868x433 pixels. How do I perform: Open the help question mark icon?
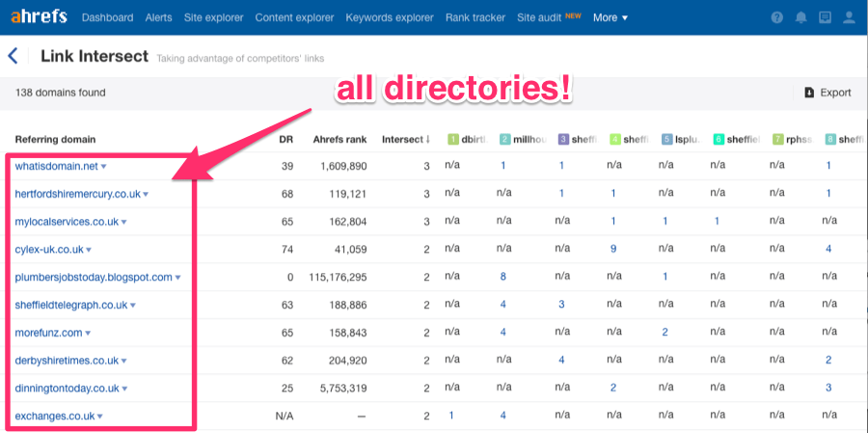[x=777, y=18]
